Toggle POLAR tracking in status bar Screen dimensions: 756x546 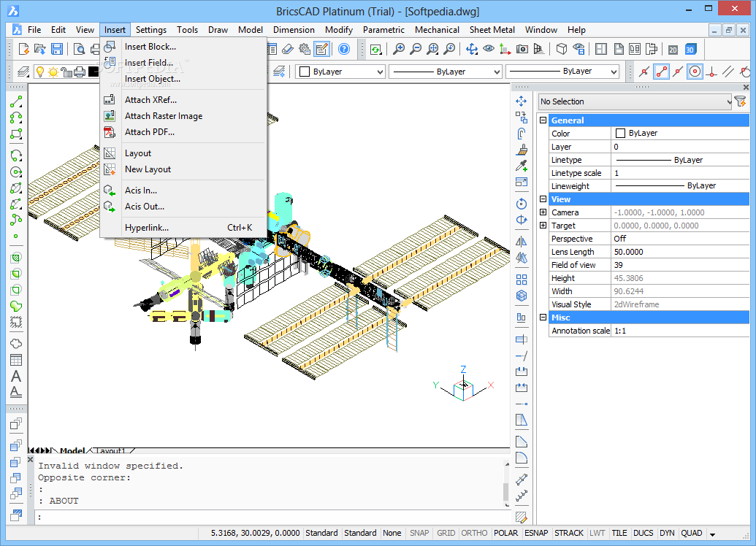(505, 533)
